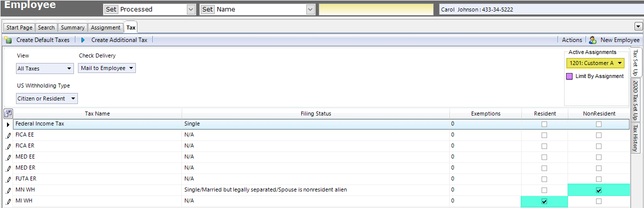Click the grid column chooser icon

(x=7, y=113)
